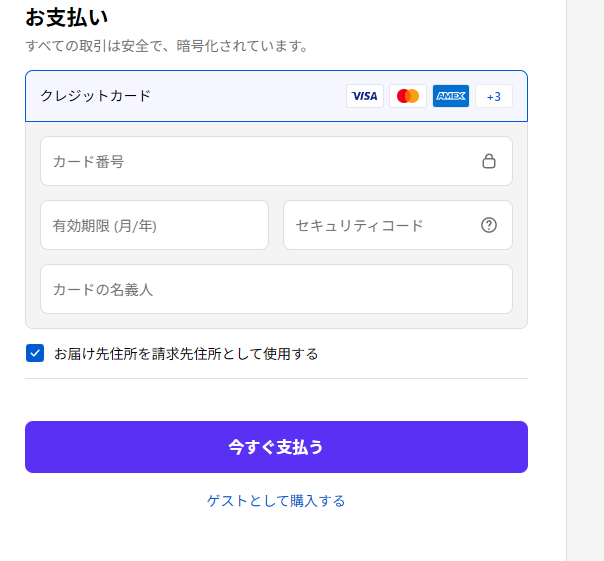Screen dimensions: 604x561
Task: Click into the 有効期限 (月/年) field
Action: [154, 225]
